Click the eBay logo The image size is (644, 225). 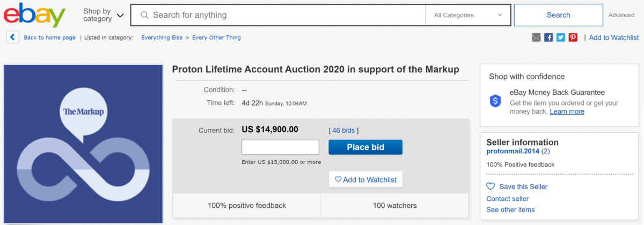click(x=34, y=15)
